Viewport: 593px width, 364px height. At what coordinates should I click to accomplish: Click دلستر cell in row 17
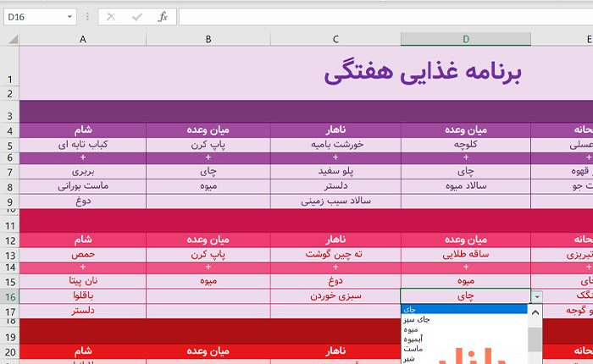[x=83, y=311]
